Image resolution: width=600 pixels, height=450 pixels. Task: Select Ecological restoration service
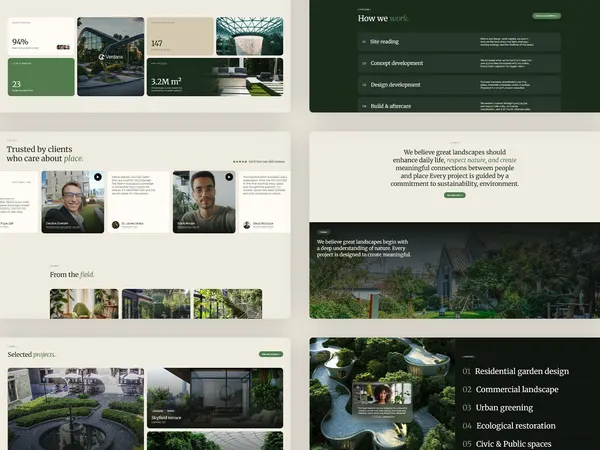tap(509, 426)
